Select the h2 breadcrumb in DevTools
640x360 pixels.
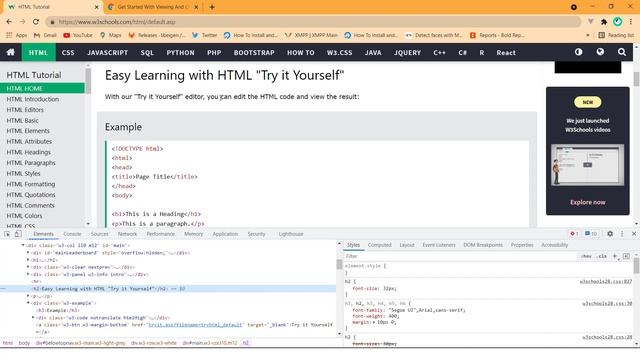[246, 343]
